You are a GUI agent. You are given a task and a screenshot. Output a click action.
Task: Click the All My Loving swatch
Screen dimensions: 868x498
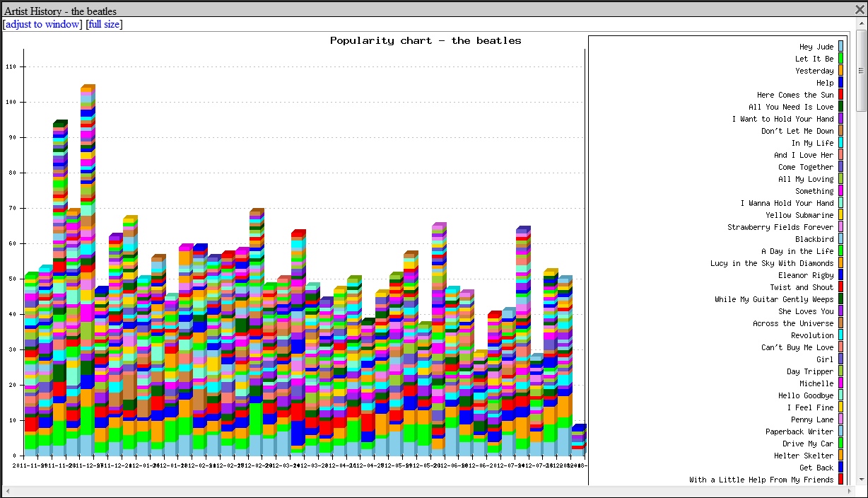(x=840, y=179)
